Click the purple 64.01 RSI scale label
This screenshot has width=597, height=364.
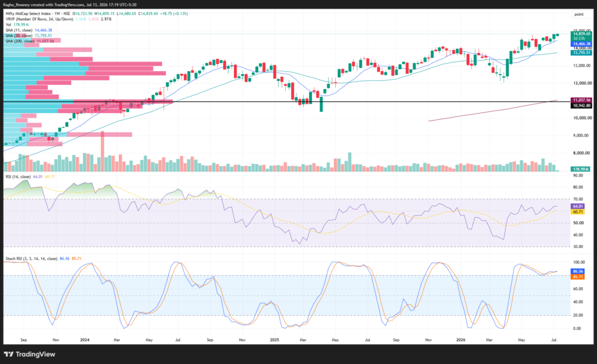click(x=578, y=206)
